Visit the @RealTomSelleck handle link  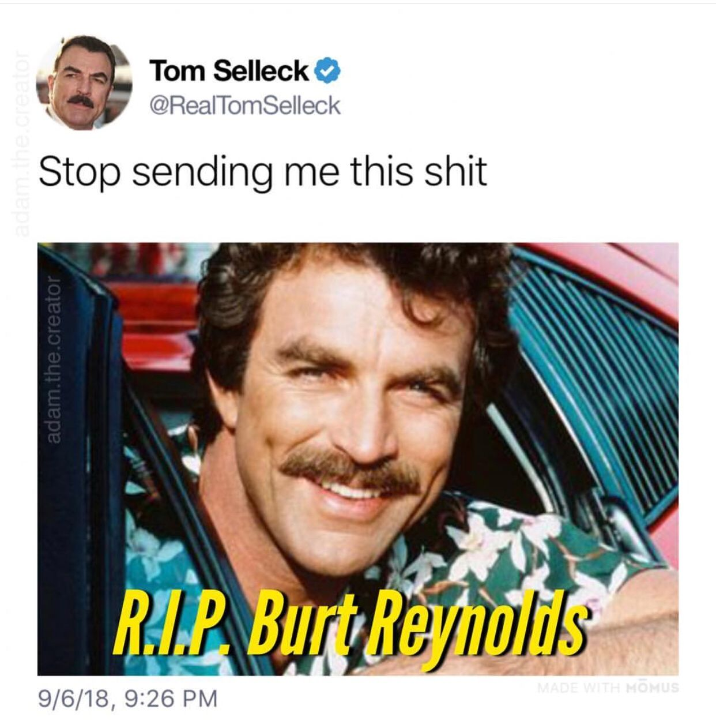[245, 106]
